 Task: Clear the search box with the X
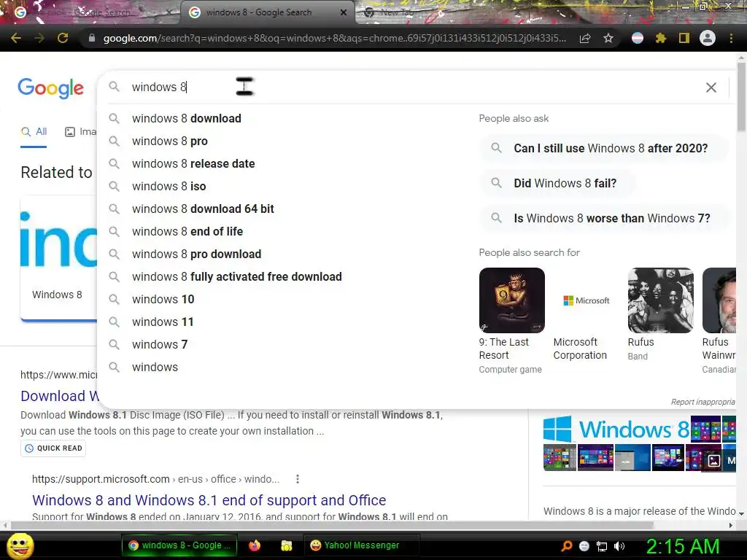tap(711, 87)
